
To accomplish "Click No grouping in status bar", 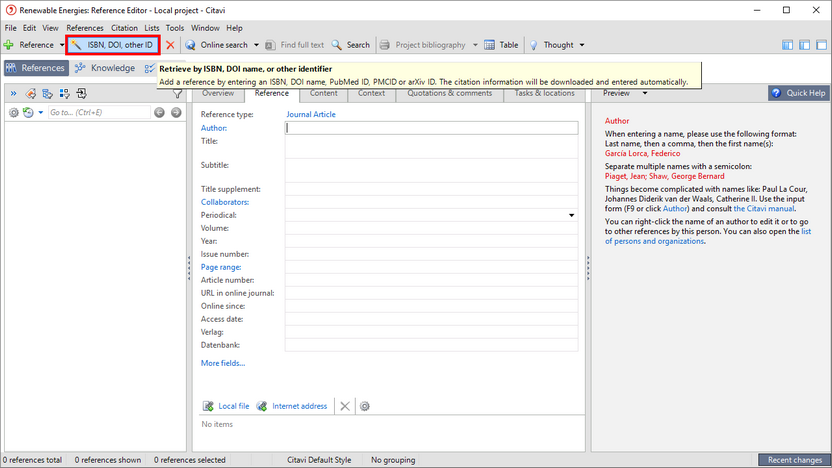I will (393, 460).
